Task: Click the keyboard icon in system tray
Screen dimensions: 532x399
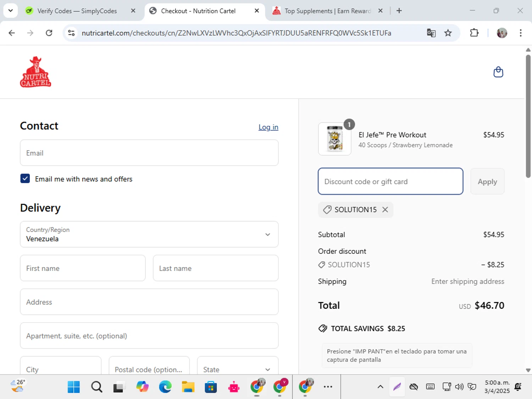Action: click(x=430, y=387)
